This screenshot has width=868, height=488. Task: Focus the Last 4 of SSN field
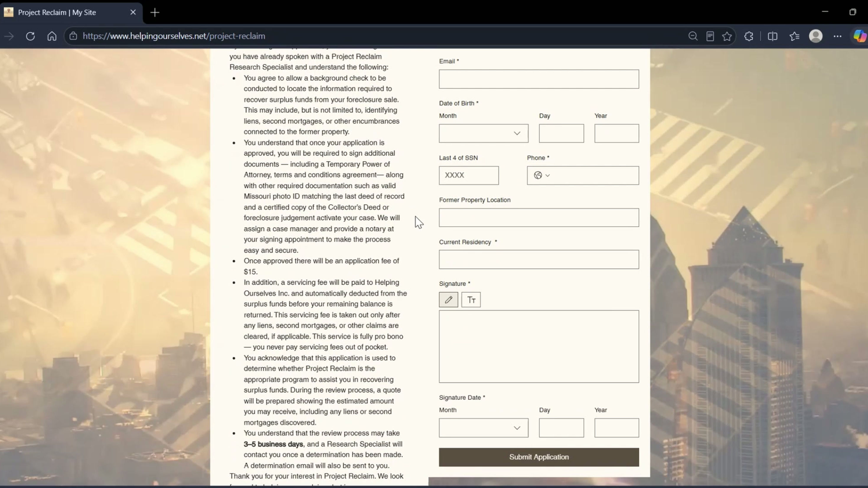pyautogui.click(x=469, y=175)
